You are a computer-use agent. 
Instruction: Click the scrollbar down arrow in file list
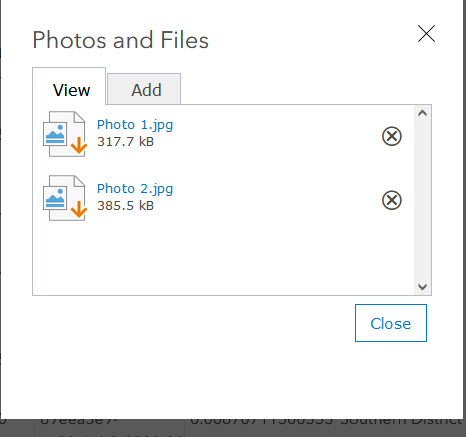coord(422,287)
